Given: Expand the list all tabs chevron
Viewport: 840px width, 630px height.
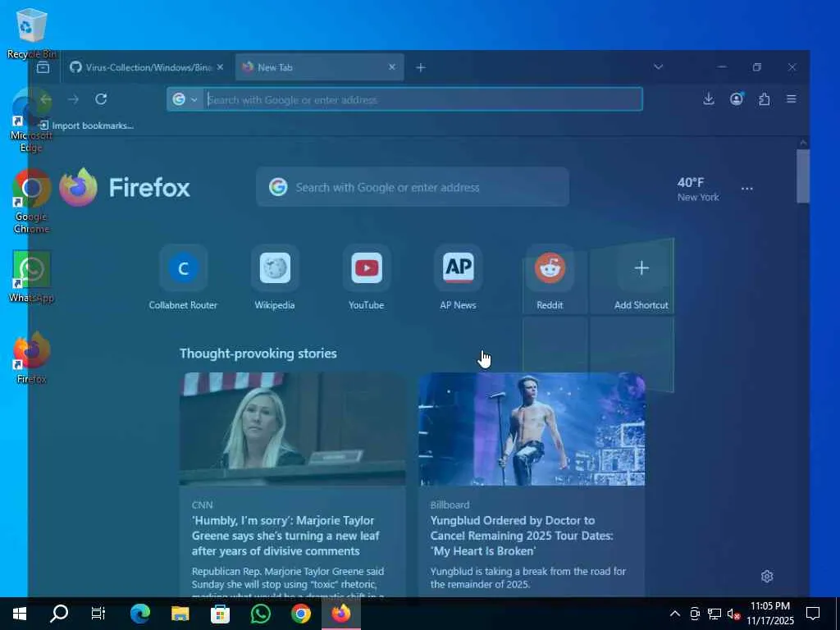Looking at the screenshot, I should pyautogui.click(x=659, y=67).
